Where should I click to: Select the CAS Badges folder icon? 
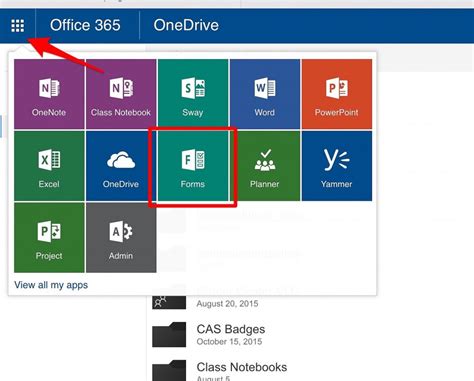[169, 335]
